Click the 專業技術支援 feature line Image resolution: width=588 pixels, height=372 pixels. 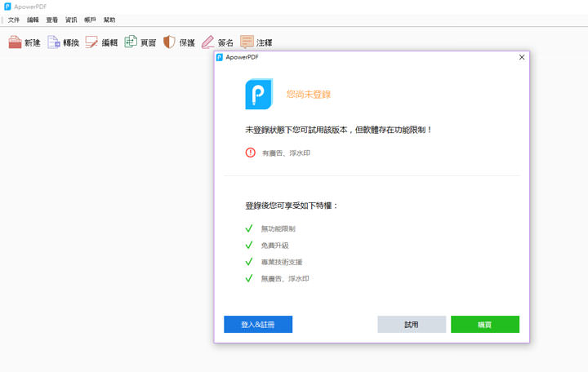click(x=282, y=262)
